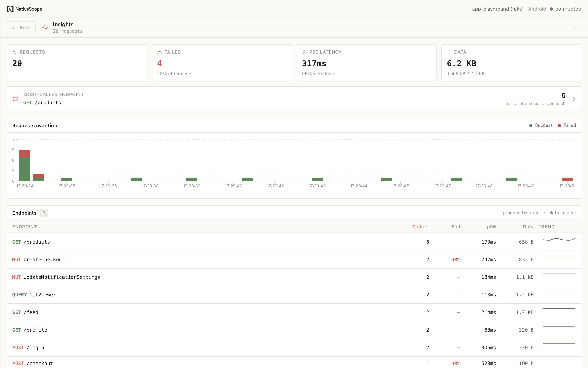Open the GET /feed endpoint row
The height and width of the screenshot is (368, 588).
pos(294,312)
